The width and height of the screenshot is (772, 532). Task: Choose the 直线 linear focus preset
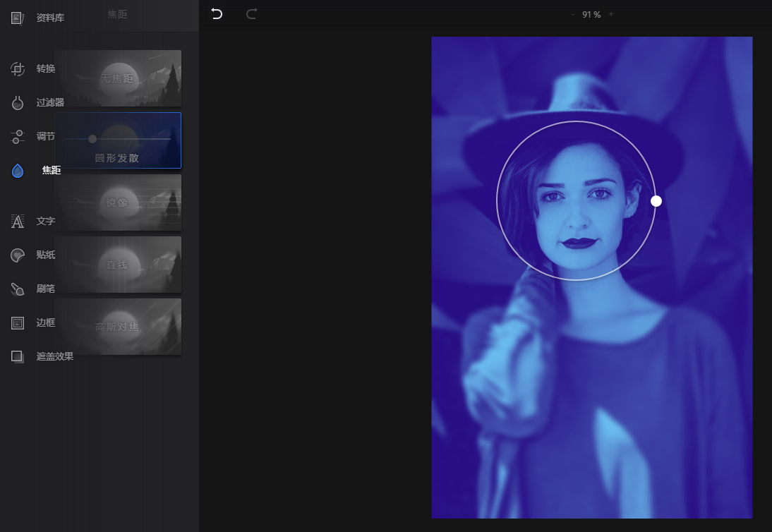pyautogui.click(x=118, y=265)
